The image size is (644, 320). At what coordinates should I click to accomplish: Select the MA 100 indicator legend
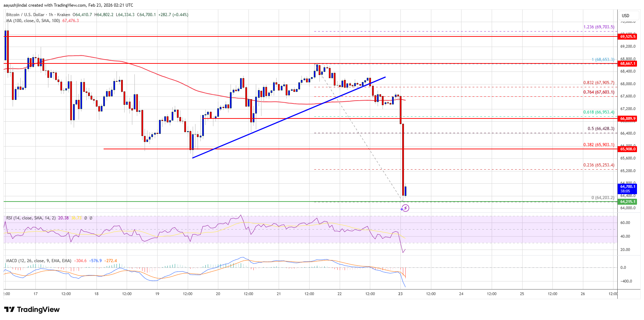pos(33,21)
